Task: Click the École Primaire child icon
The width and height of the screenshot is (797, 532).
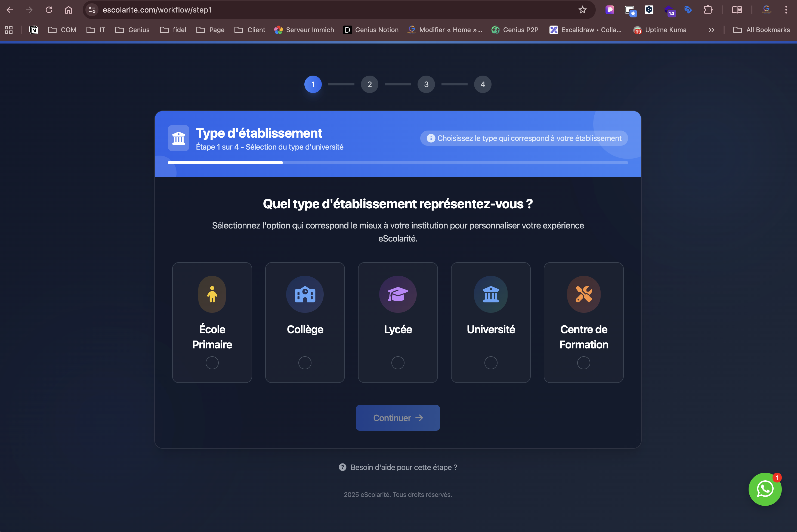Action: pos(212,294)
